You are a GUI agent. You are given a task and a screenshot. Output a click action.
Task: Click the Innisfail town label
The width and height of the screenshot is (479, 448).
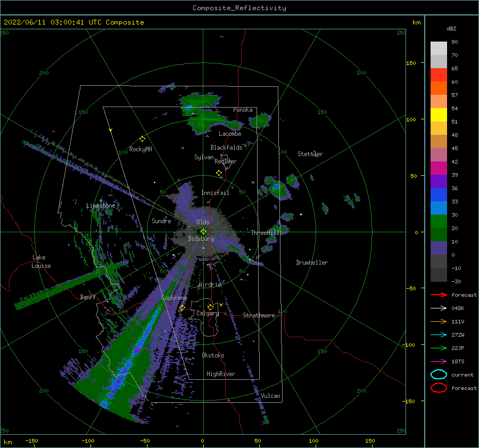pos(215,193)
